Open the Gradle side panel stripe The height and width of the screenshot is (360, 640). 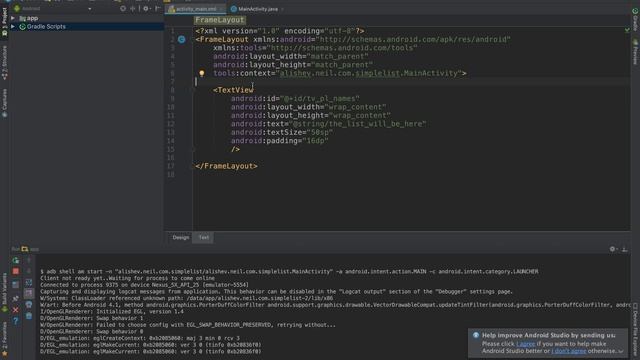pos(635,19)
